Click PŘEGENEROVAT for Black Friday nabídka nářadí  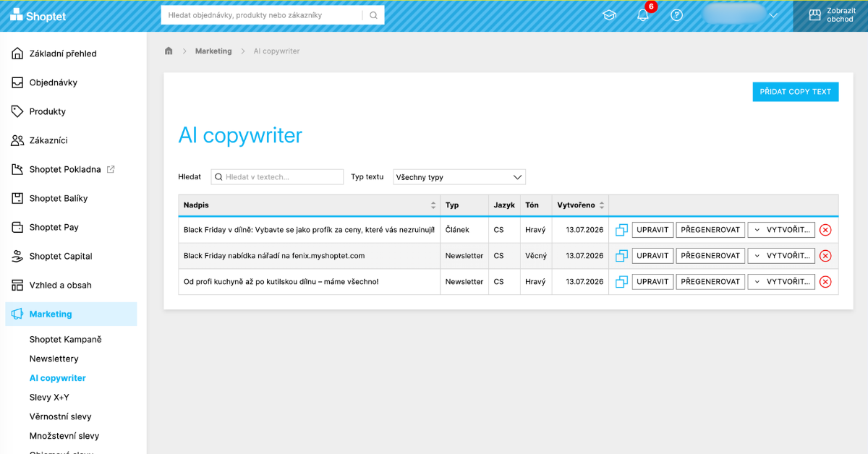pos(710,256)
